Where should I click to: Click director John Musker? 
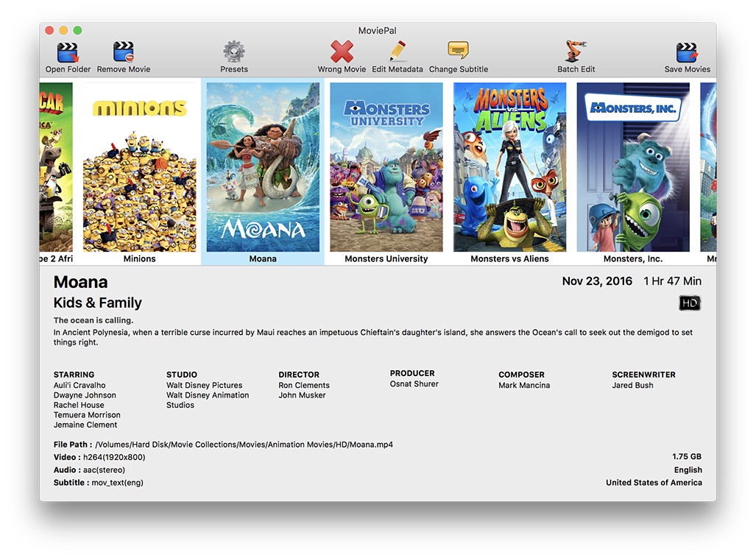pyautogui.click(x=302, y=395)
